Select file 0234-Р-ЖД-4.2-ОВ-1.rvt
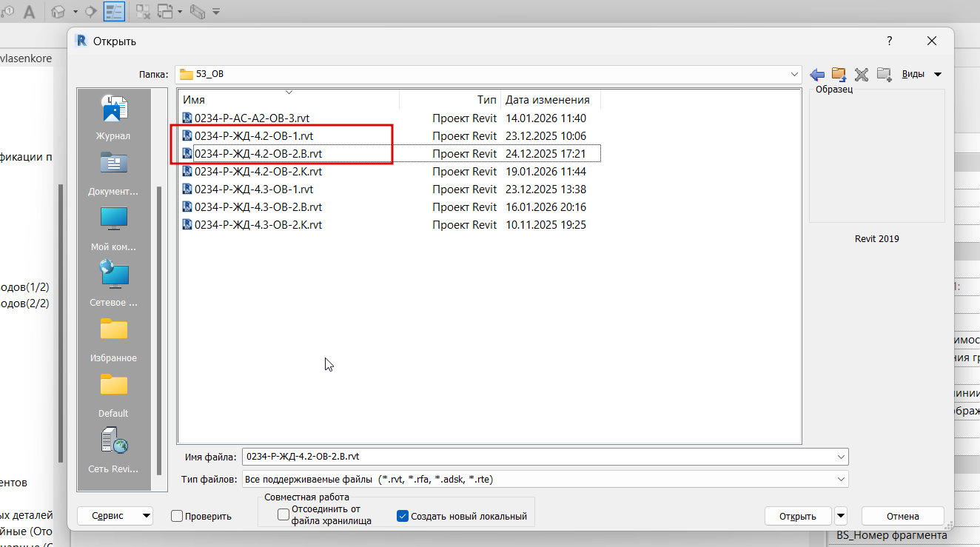980x547 pixels. pos(253,136)
